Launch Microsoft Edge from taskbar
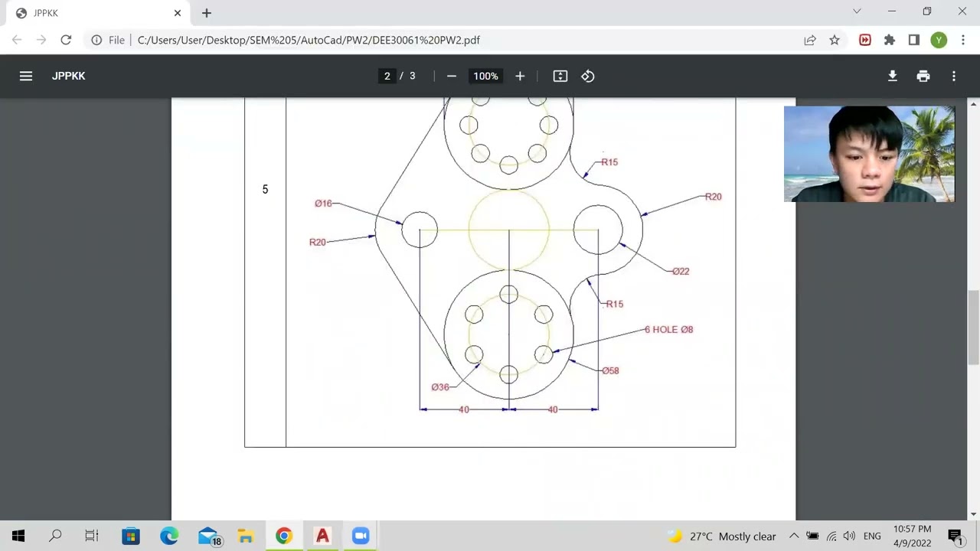980x551 pixels. (169, 536)
